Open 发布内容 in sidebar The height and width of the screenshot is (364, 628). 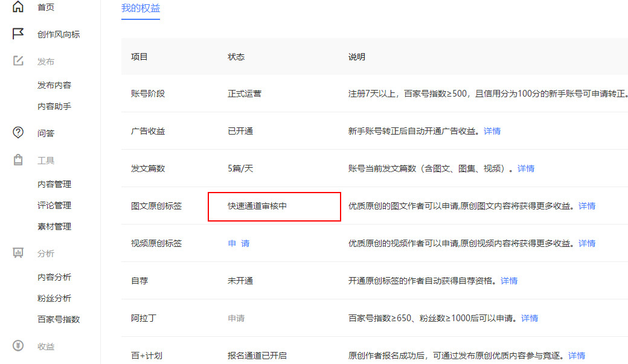click(54, 85)
